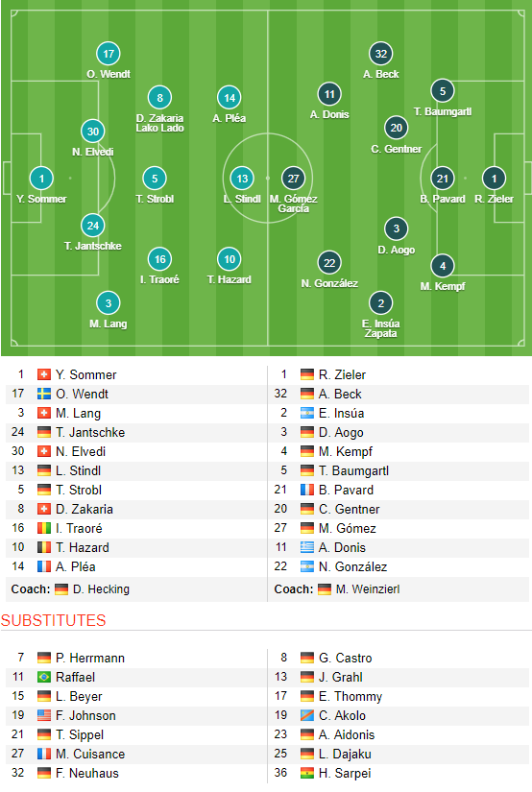
Task: Click the number 27 M. Gómez marker
Action: 293,179
